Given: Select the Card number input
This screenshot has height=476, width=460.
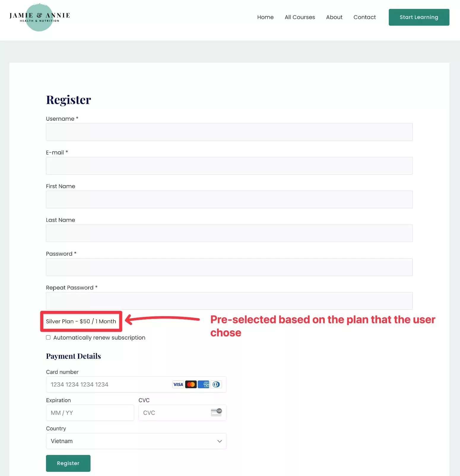Looking at the screenshot, I should (110, 384).
